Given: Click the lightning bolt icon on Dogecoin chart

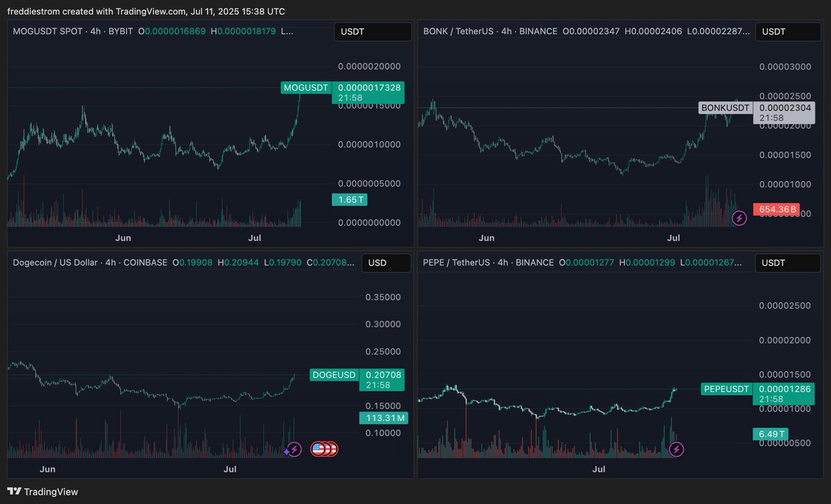Looking at the screenshot, I should (294, 449).
